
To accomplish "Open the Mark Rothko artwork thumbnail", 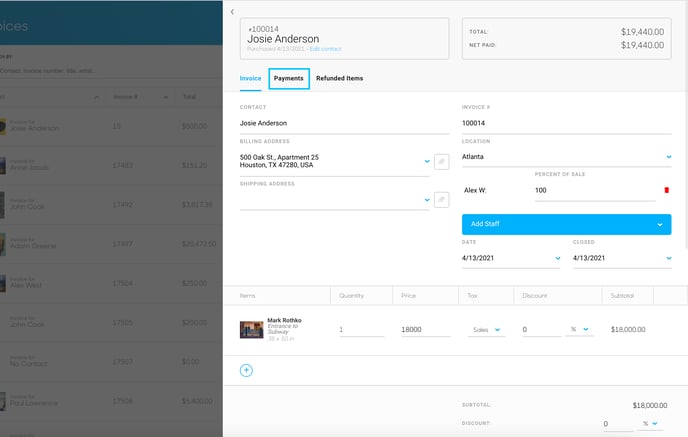I will (251, 330).
